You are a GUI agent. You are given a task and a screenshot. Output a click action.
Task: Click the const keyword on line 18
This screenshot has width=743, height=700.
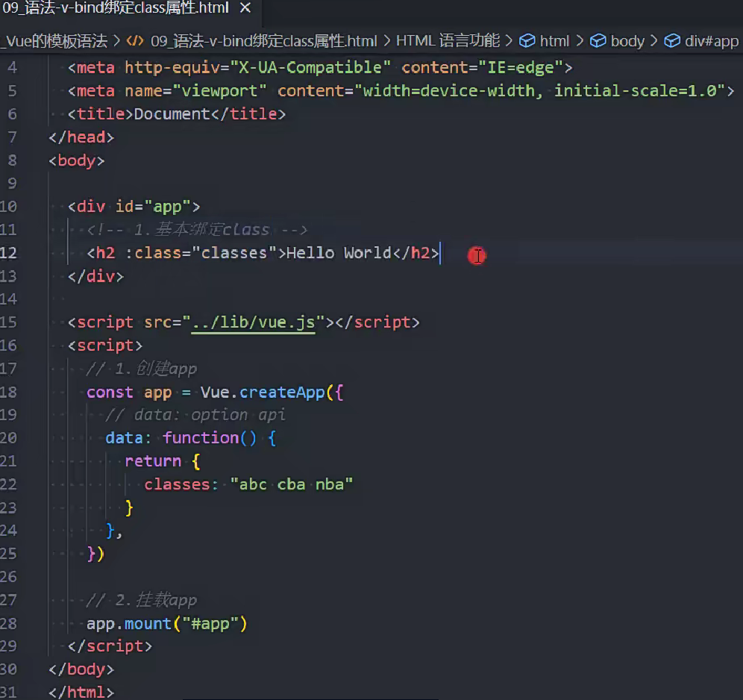point(110,393)
